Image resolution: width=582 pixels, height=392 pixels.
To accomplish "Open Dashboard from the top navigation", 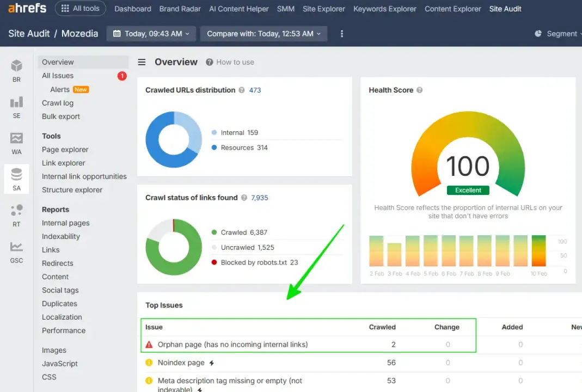I will [132, 9].
